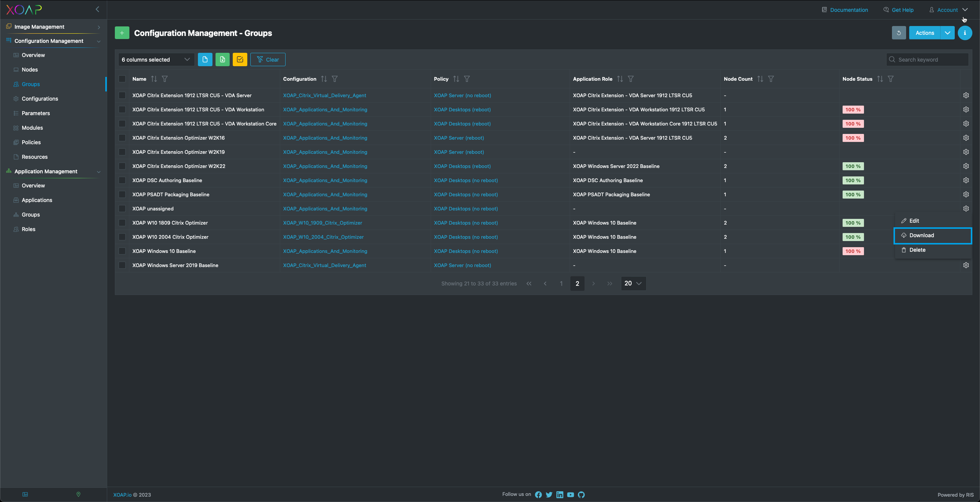Viewport: 980px width, 502px height.
Task: Sort by Configuration column arrows
Action: 324,79
